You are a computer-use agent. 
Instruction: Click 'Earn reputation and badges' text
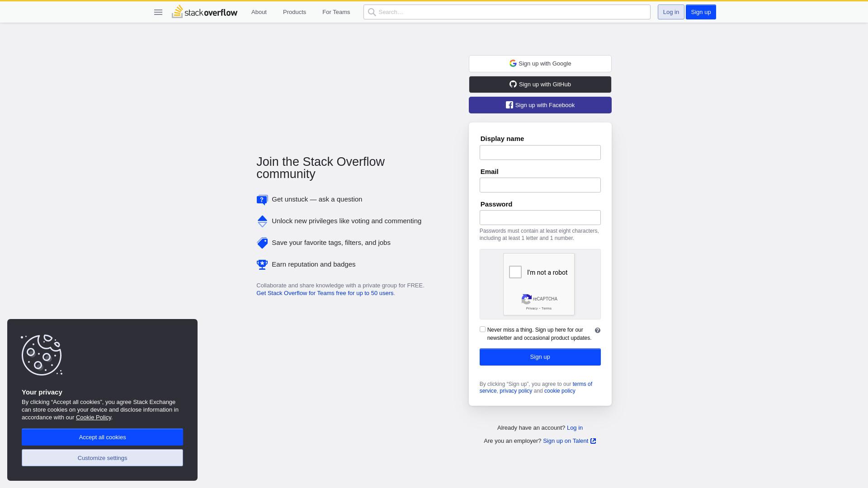tap(313, 264)
